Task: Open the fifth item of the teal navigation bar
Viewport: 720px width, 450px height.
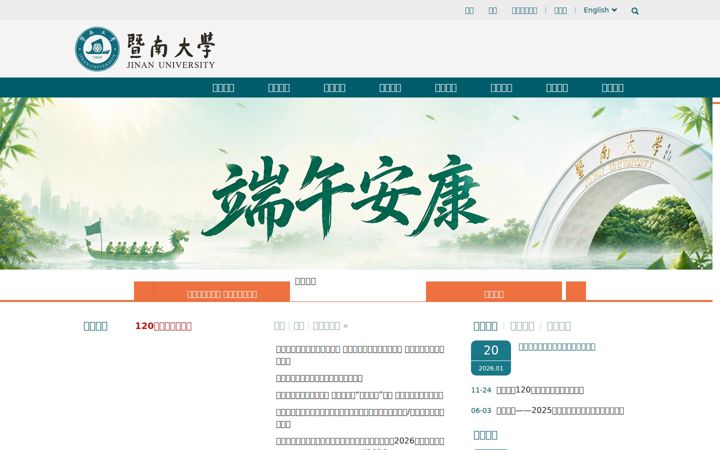Action: 445,88
